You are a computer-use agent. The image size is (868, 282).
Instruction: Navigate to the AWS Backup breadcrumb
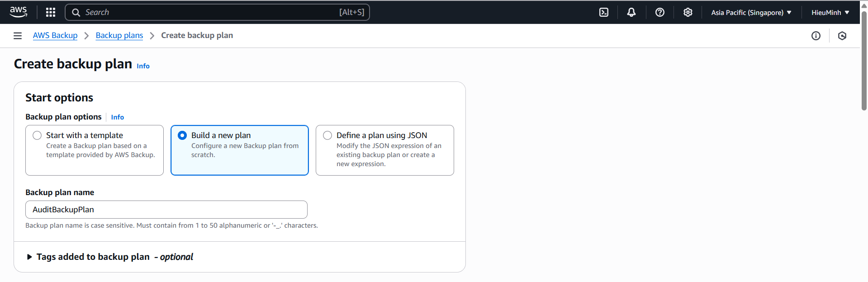pyautogui.click(x=55, y=35)
